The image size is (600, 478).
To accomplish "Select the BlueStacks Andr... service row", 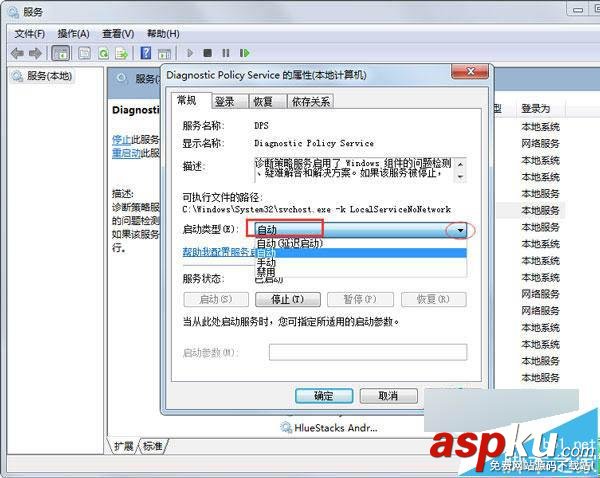I will [x=329, y=428].
